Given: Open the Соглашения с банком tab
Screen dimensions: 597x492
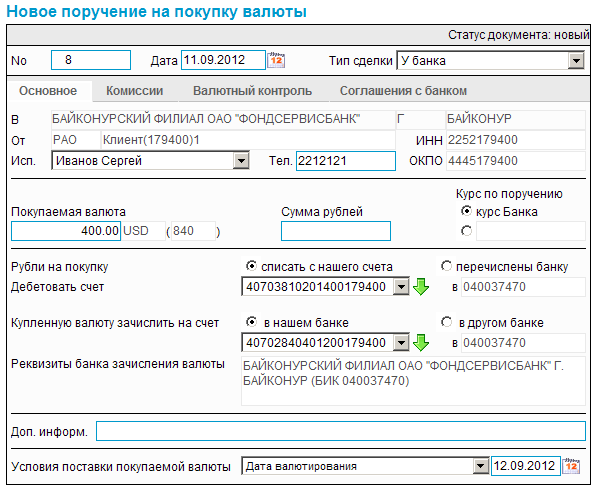Looking at the screenshot, I should pyautogui.click(x=403, y=91).
